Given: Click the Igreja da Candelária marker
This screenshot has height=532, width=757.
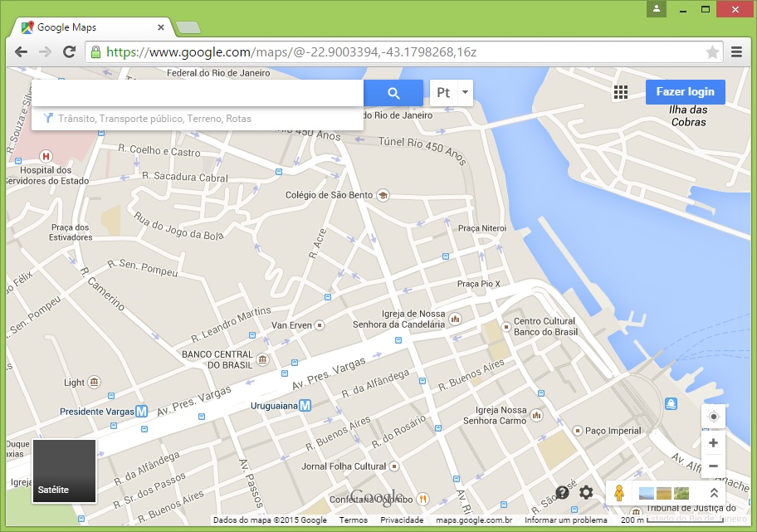Looking at the screenshot, I should click(455, 319).
